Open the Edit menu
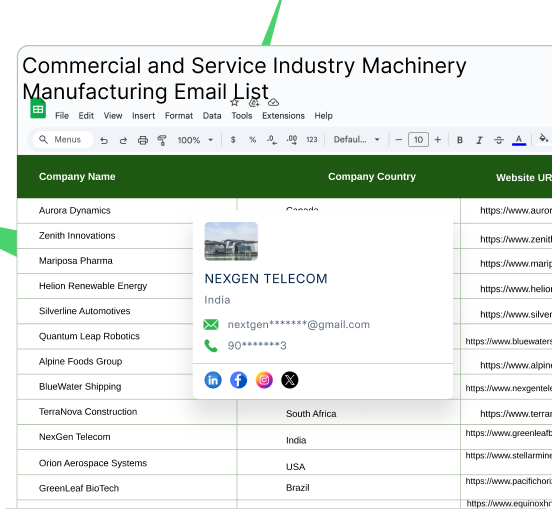 pyautogui.click(x=86, y=116)
